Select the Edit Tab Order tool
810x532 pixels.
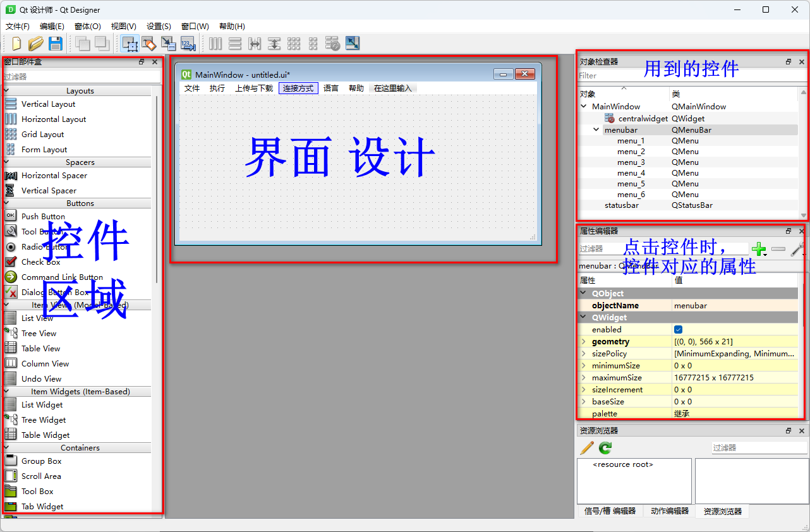(x=188, y=44)
